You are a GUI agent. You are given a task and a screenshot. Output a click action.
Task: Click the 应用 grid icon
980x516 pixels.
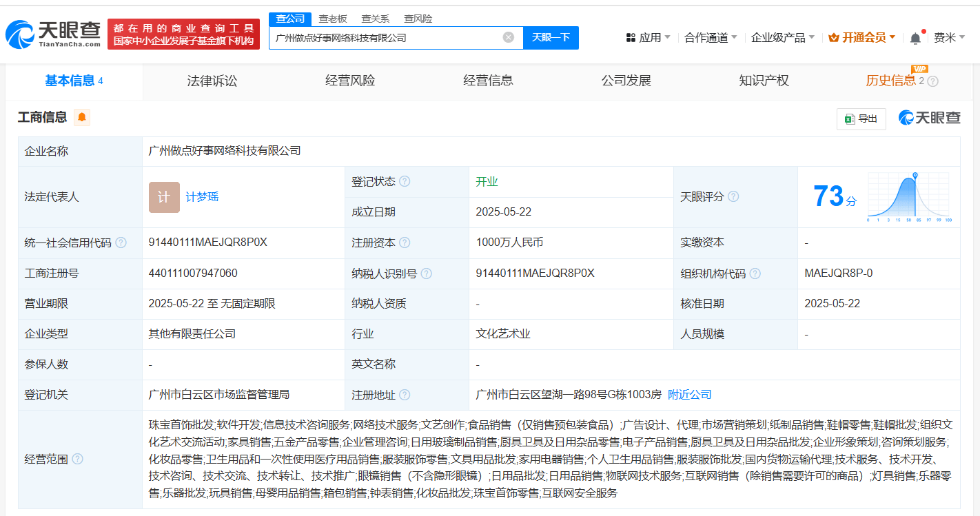[x=631, y=37]
